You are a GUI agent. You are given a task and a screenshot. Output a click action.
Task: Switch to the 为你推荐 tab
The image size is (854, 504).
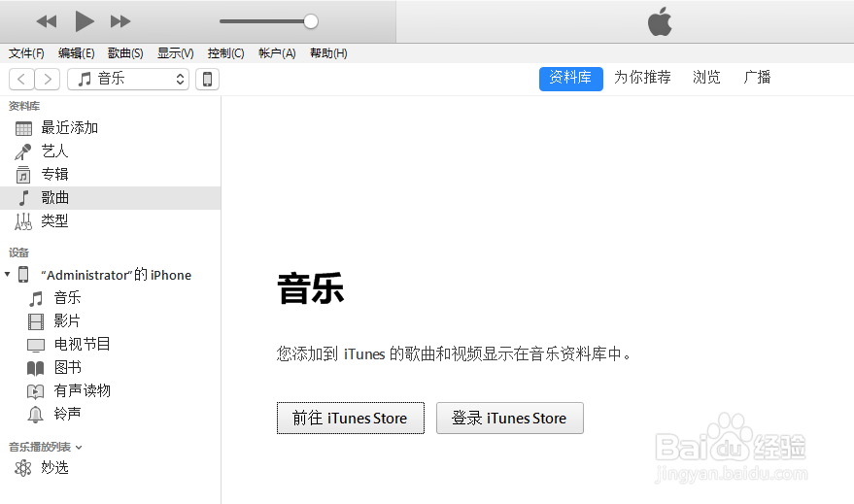pos(642,78)
